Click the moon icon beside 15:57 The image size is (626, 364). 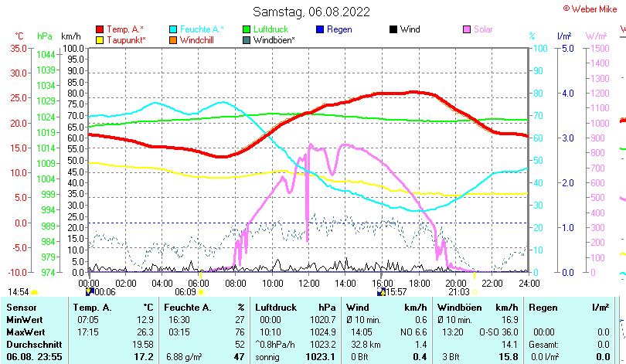pos(380,292)
